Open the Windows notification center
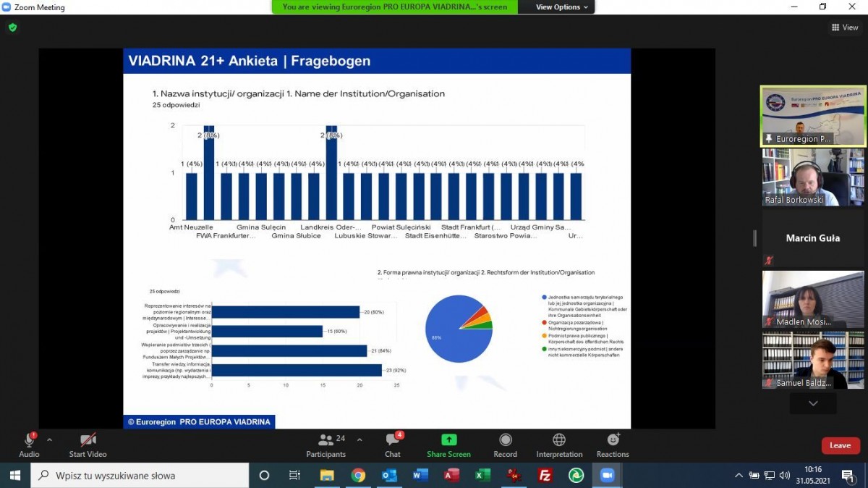 [x=847, y=476]
